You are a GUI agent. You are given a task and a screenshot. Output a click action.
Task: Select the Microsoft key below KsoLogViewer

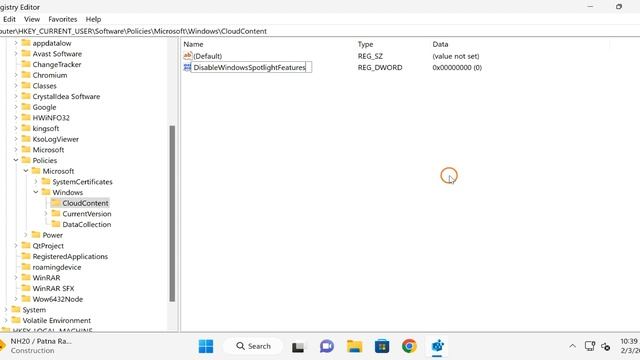48,149
